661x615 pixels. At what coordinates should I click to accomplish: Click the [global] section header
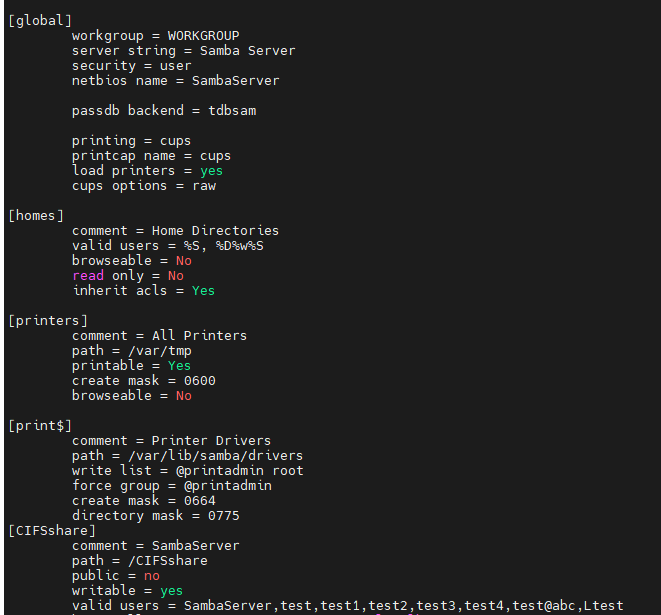click(x=40, y=20)
